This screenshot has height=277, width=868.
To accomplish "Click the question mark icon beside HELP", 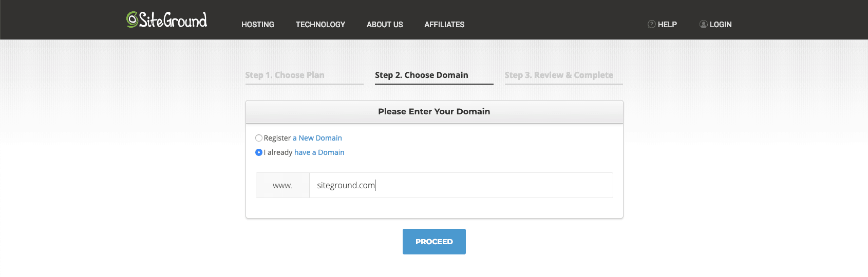I will point(651,24).
